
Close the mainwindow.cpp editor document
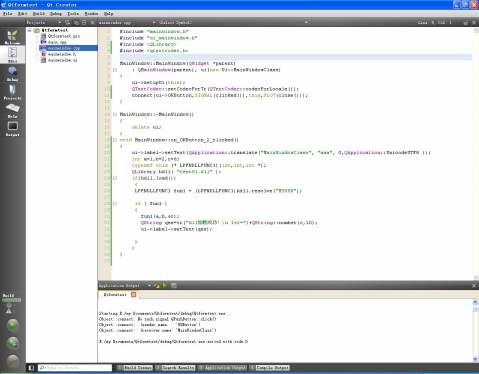(474, 23)
